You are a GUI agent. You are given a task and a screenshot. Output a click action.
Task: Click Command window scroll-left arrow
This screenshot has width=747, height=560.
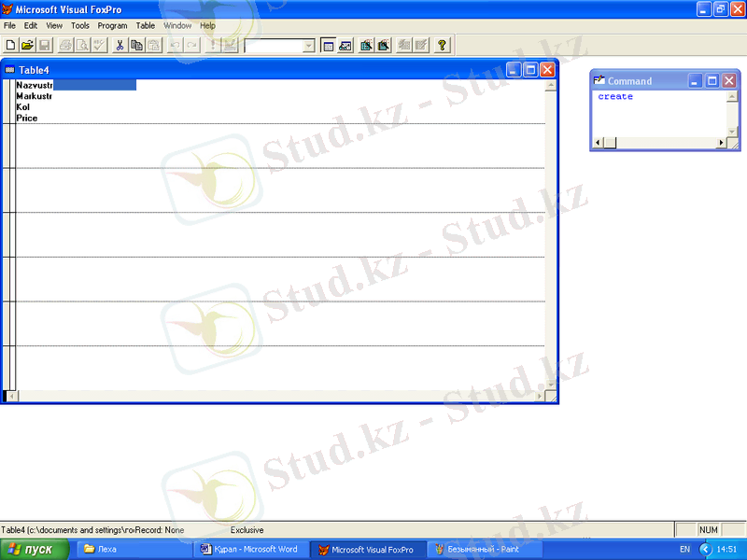tap(599, 143)
